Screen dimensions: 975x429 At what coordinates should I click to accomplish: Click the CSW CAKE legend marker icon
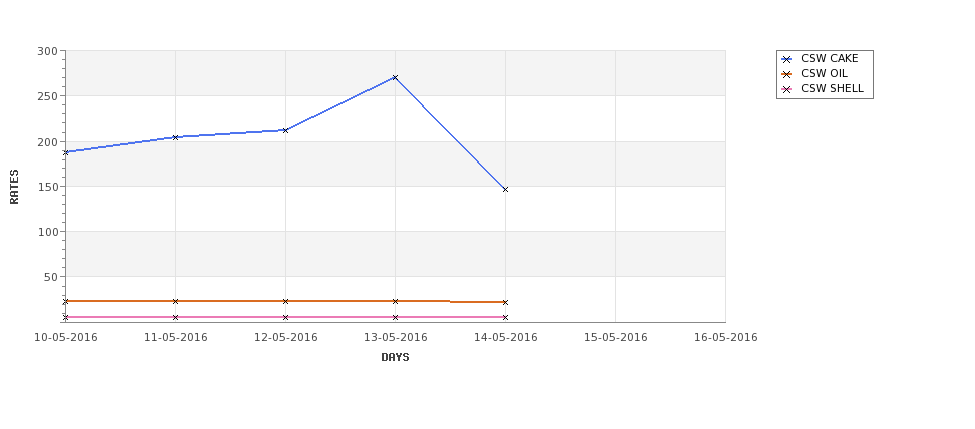point(787,59)
